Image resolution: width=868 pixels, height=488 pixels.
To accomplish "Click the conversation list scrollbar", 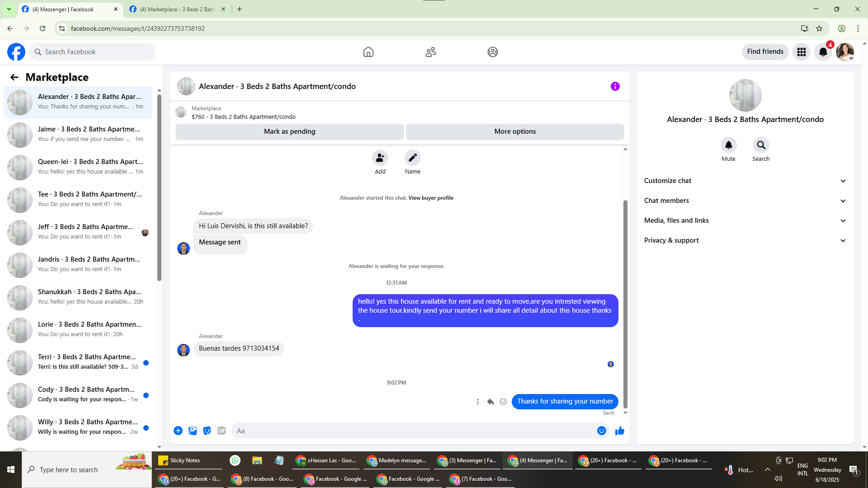I will tap(159, 187).
